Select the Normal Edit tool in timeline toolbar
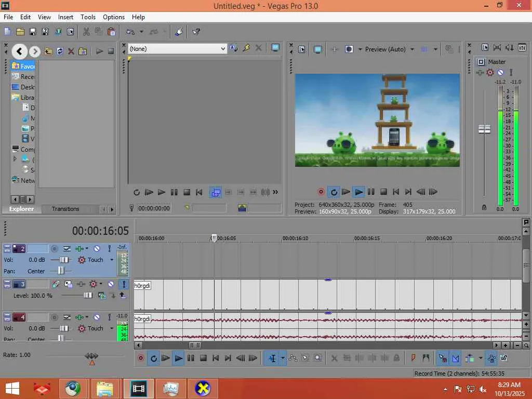 click(x=272, y=358)
